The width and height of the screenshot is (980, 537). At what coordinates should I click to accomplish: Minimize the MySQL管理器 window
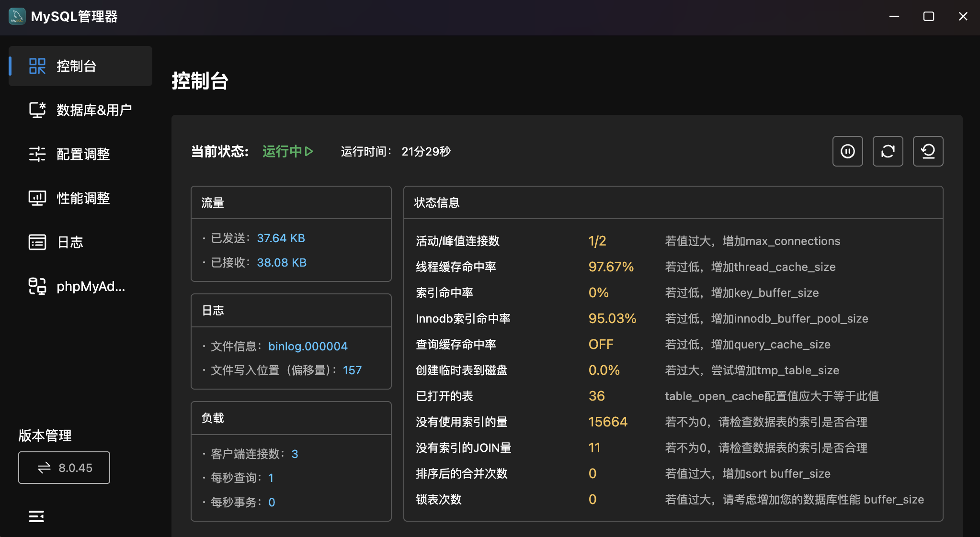coord(894,16)
